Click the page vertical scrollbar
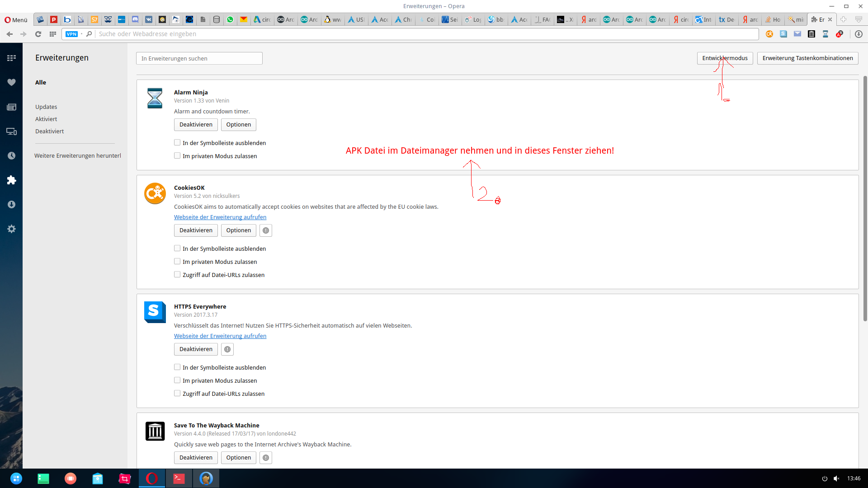 pos(865,199)
